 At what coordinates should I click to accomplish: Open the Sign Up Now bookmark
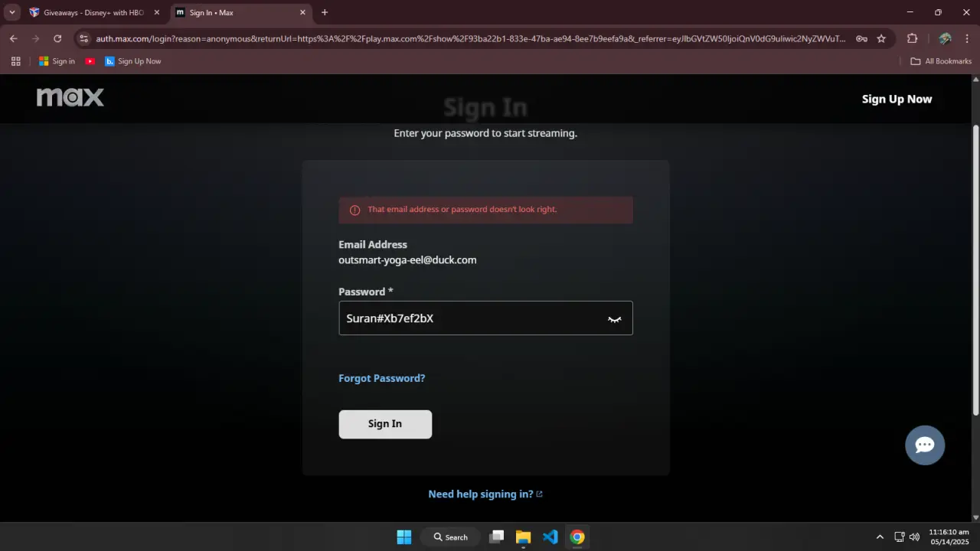pyautogui.click(x=133, y=61)
